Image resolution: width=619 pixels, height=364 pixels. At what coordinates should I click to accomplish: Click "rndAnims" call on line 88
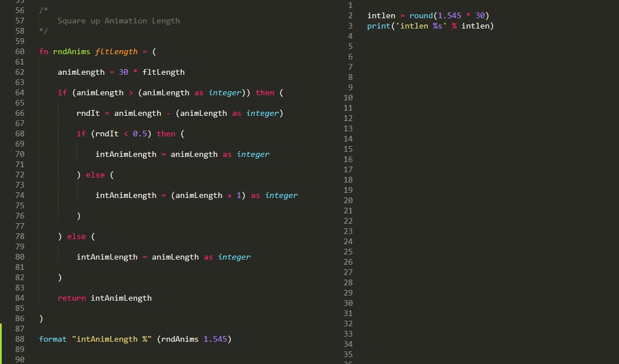[x=180, y=339]
